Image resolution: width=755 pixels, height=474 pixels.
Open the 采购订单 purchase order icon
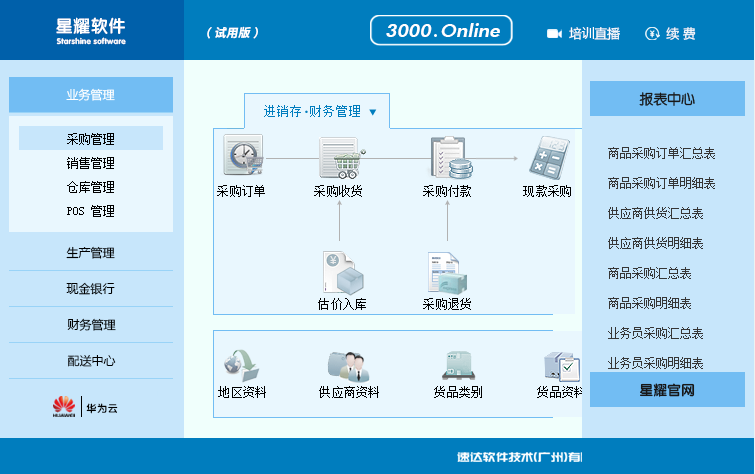243,155
